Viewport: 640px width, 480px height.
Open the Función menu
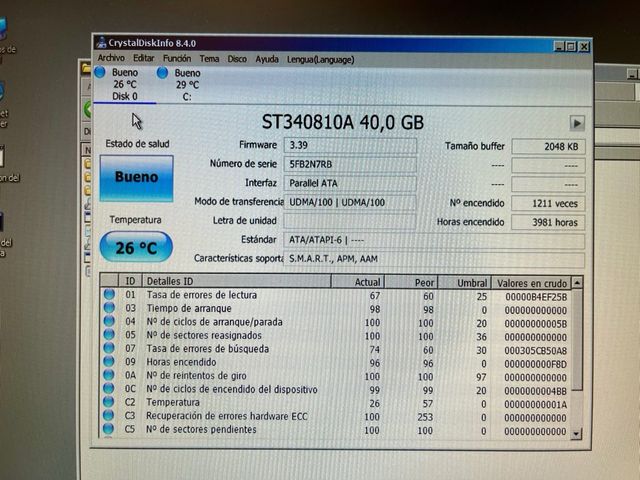click(177, 58)
